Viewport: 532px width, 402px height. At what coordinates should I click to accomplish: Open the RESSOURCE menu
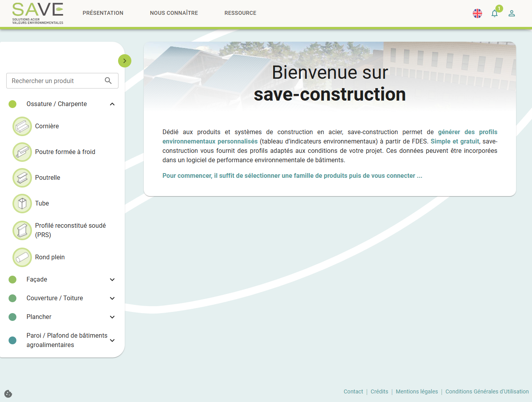[x=240, y=13]
